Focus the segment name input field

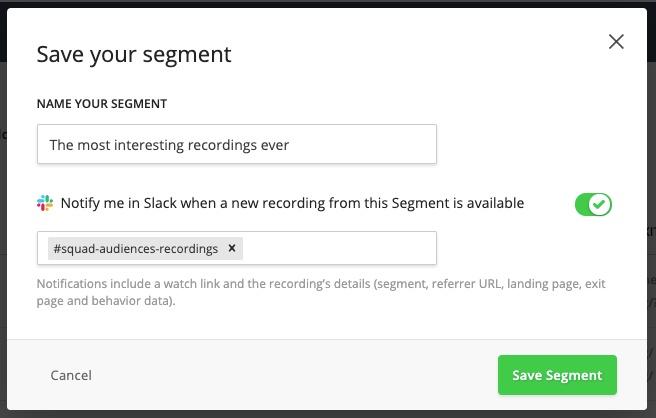[x=237, y=144]
